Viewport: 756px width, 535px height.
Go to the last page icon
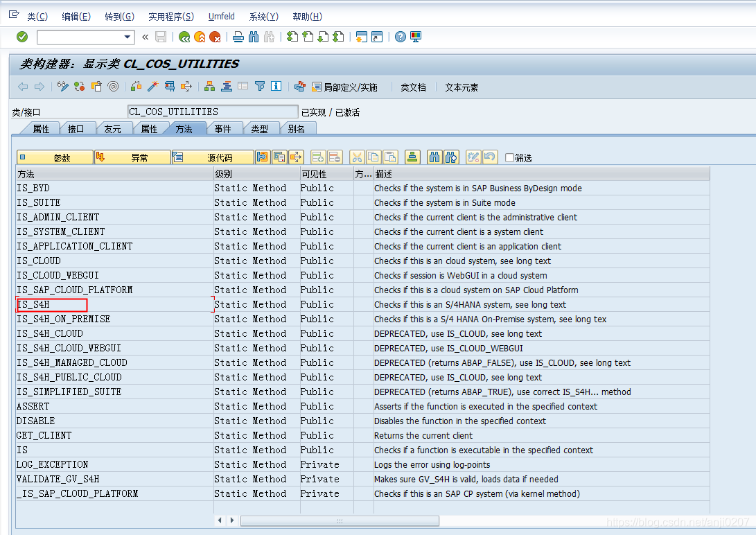click(x=338, y=37)
